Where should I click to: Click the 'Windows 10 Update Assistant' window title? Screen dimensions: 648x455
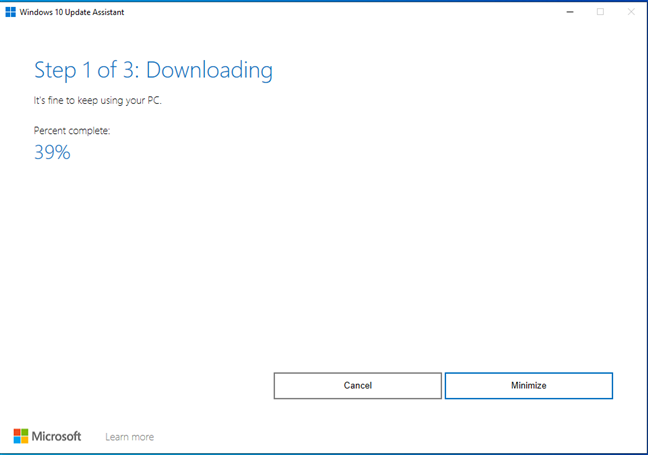tap(71, 12)
